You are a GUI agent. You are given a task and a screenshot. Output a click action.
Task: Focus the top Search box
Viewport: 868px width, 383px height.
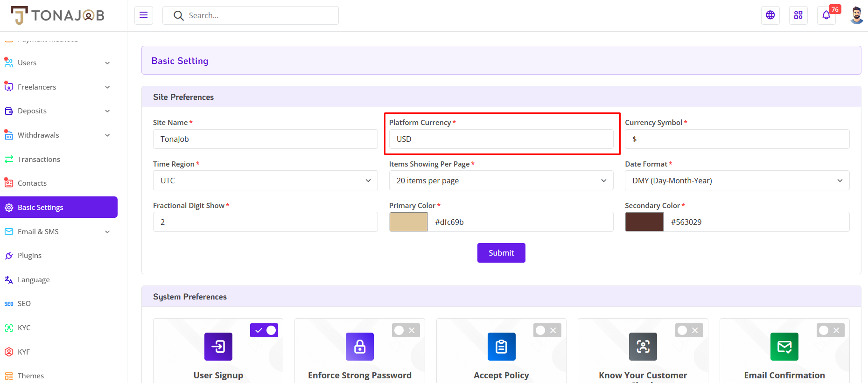click(x=251, y=15)
